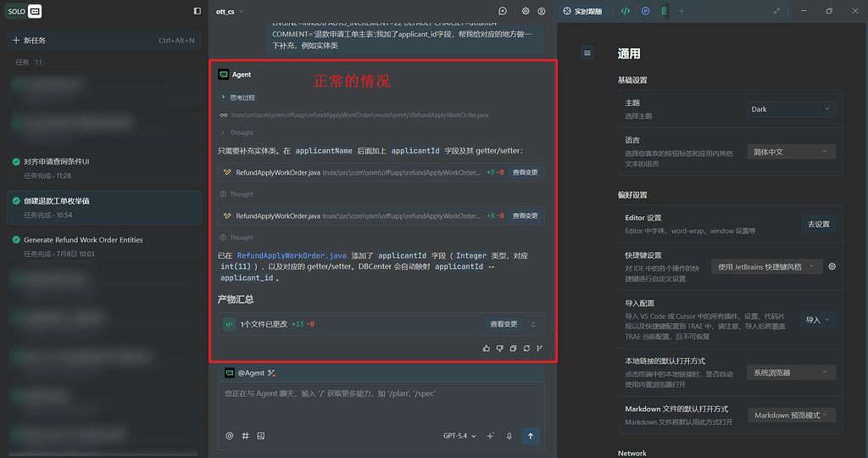This screenshot has height=458, width=868.
Task: Click the code icon in 产物汇总
Action: (229, 324)
